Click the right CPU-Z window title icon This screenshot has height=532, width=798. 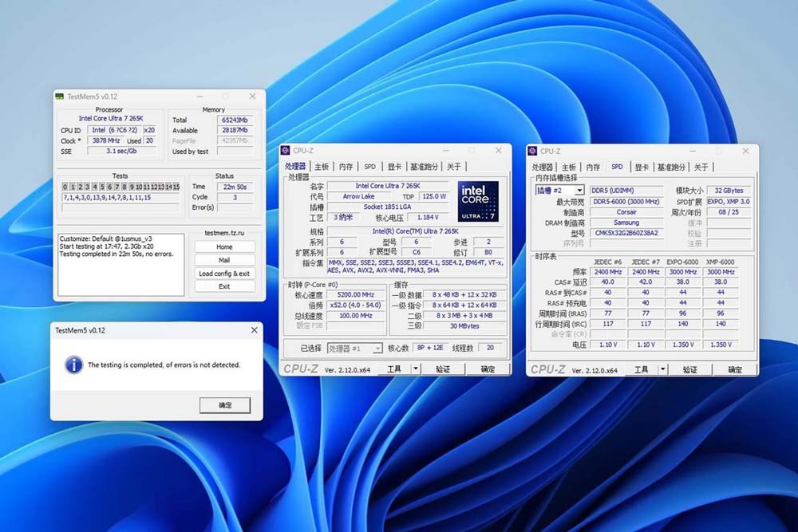[x=532, y=151]
